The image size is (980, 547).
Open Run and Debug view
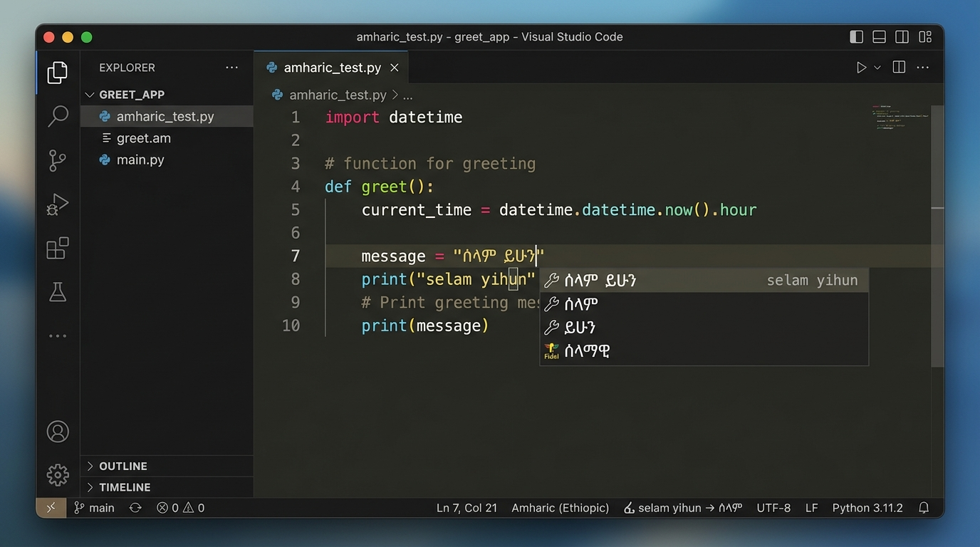tap(58, 205)
